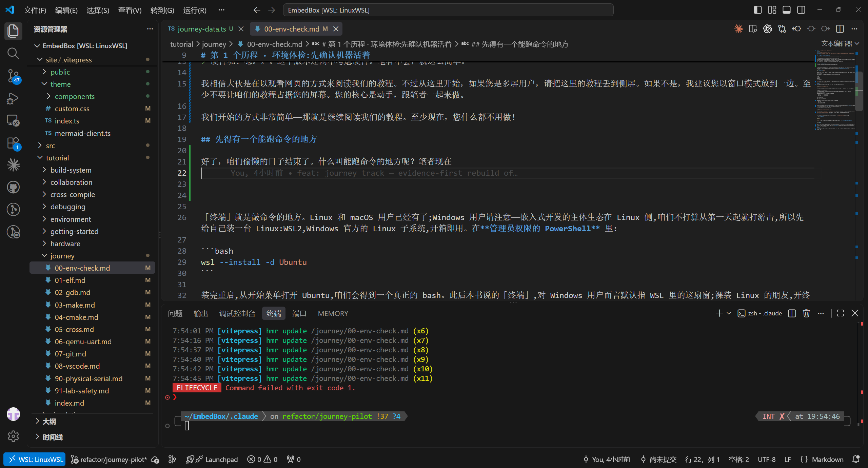The width and height of the screenshot is (868, 468).
Task: Open Explorer panel more actions ellipsis
Action: click(x=150, y=29)
